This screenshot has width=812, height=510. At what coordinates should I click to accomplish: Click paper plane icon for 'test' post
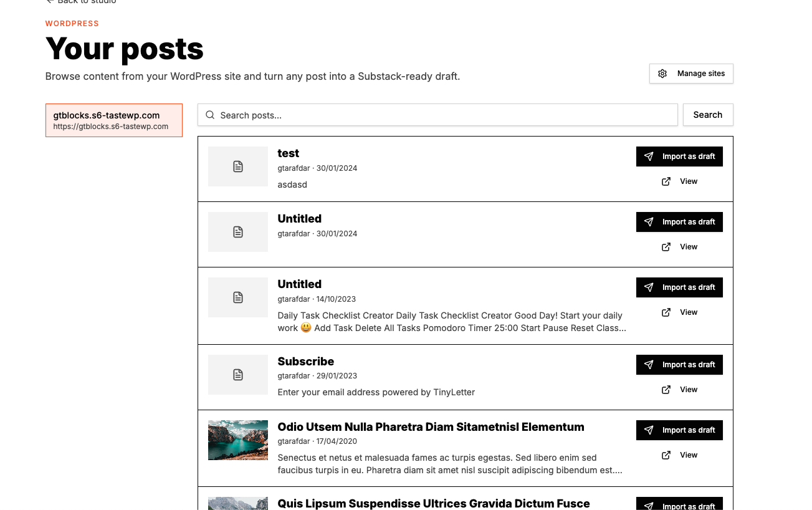649,156
